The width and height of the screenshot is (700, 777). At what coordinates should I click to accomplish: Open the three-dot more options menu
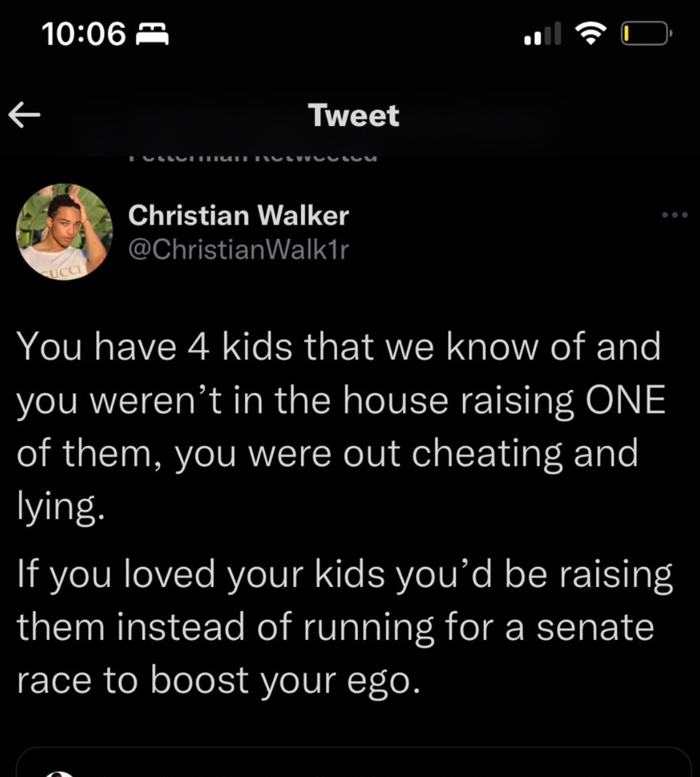coord(674,215)
